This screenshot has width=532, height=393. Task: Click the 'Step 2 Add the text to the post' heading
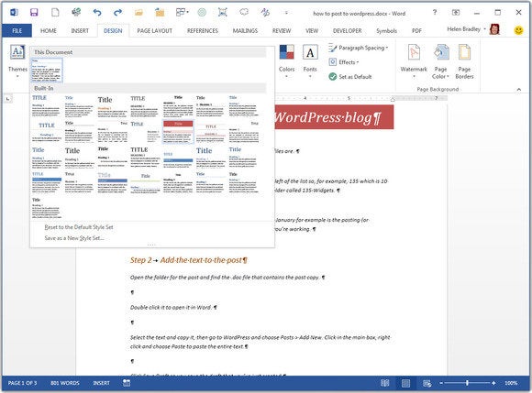[x=189, y=260]
